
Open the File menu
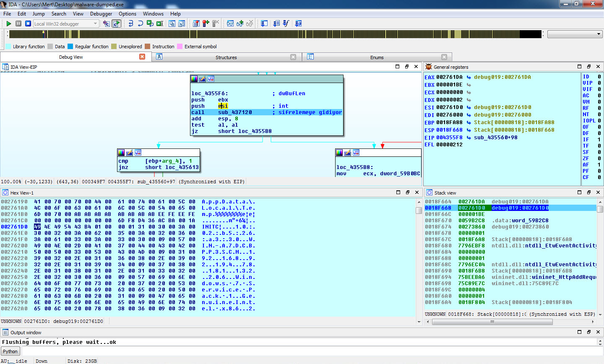point(7,13)
